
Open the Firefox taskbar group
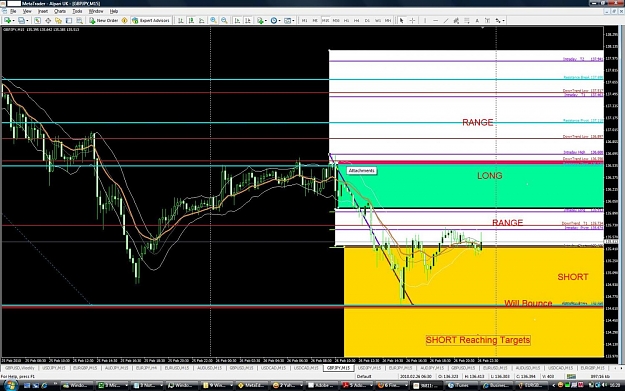click(x=392, y=385)
